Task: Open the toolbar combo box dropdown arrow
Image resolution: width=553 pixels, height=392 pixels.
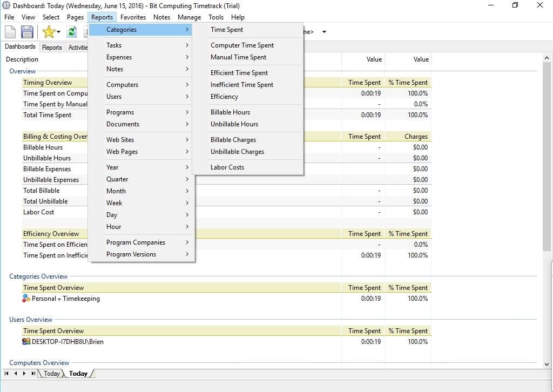Action: (324, 32)
